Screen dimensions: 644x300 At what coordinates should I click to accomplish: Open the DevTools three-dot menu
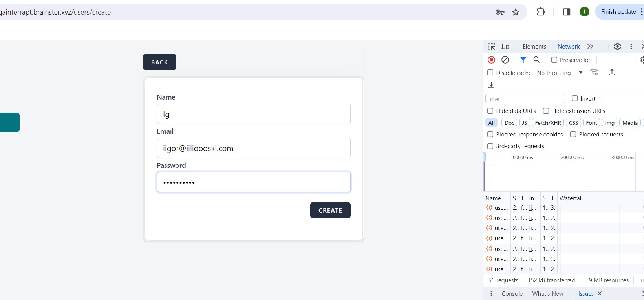coord(631,47)
